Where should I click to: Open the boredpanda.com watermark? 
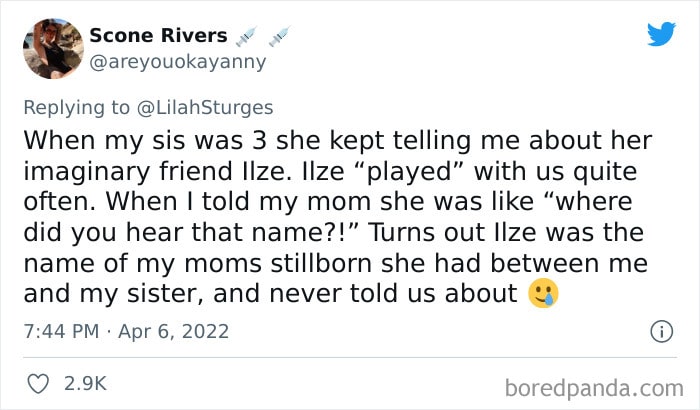(594, 388)
